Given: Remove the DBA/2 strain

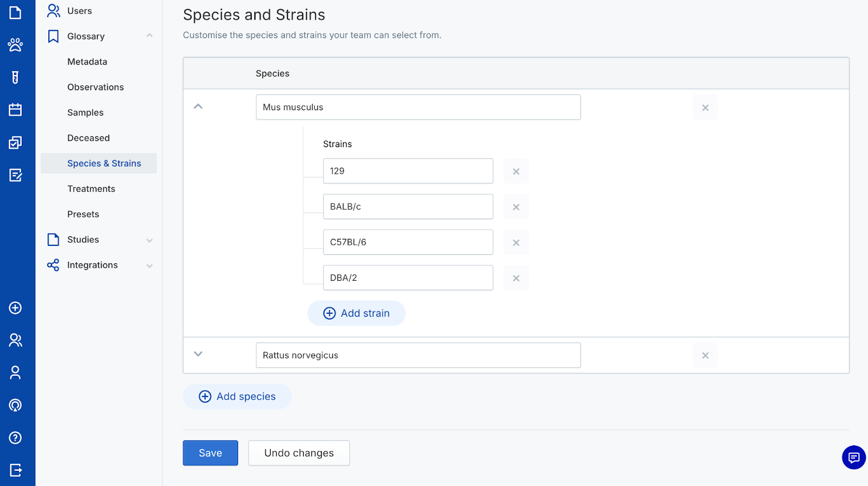Looking at the screenshot, I should (x=516, y=278).
